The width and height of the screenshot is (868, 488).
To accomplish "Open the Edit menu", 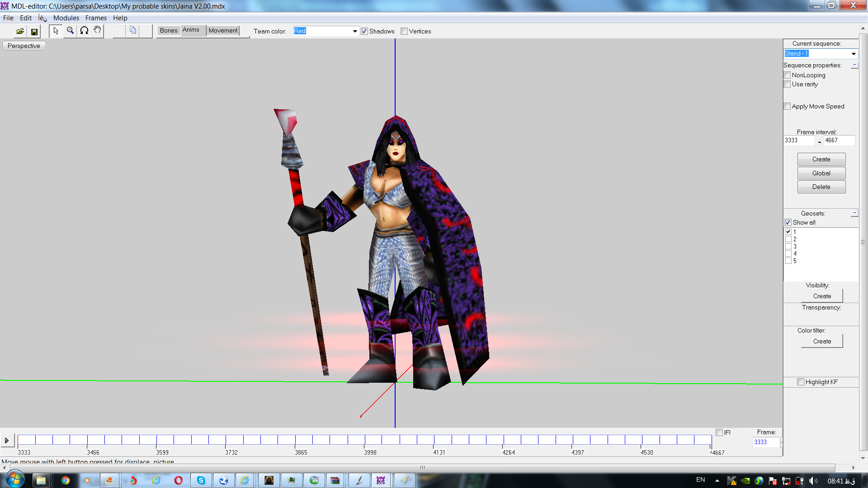I will tap(26, 18).
